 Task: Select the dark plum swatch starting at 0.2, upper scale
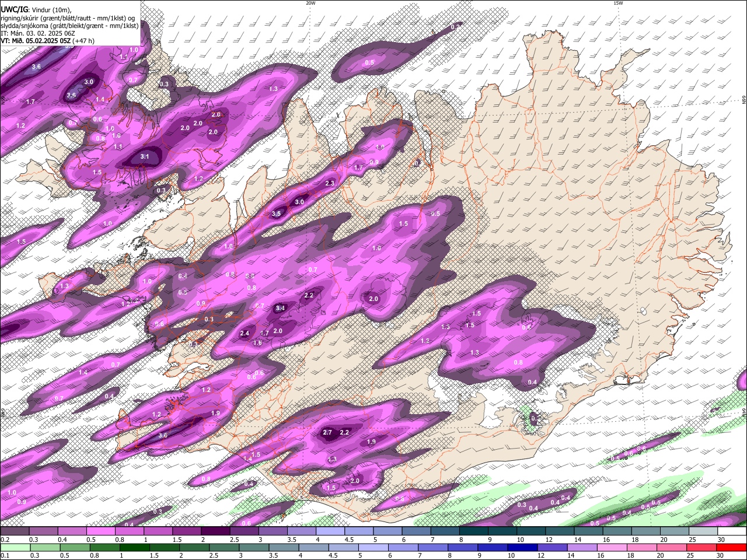point(15,531)
